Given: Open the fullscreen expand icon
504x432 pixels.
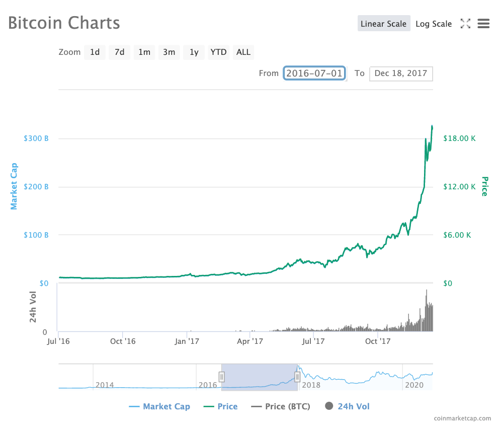Looking at the screenshot, I should pyautogui.click(x=465, y=23).
